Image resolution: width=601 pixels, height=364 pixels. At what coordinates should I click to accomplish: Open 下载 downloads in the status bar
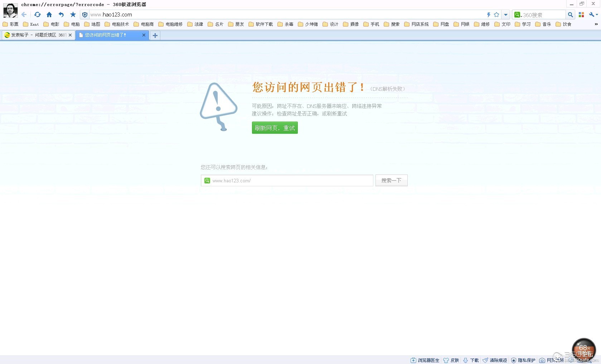[x=471, y=360]
